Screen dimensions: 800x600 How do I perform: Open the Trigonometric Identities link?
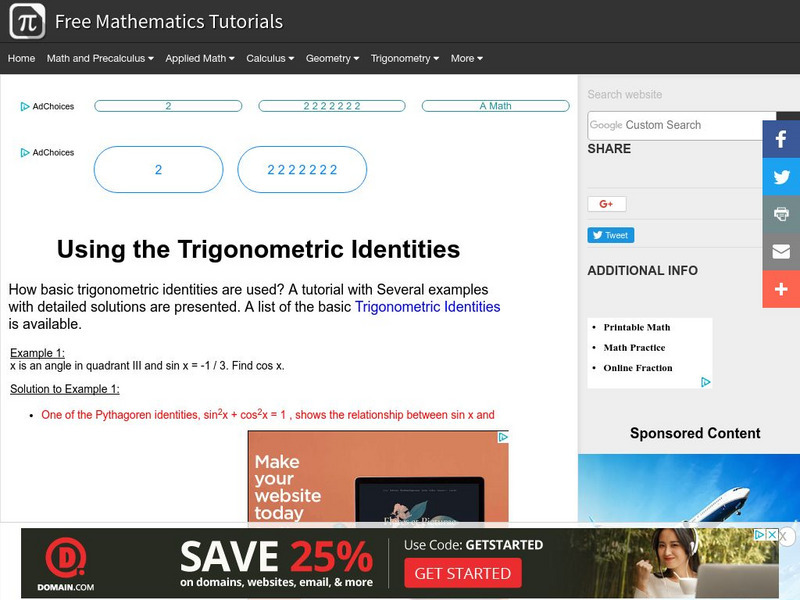pos(428,307)
